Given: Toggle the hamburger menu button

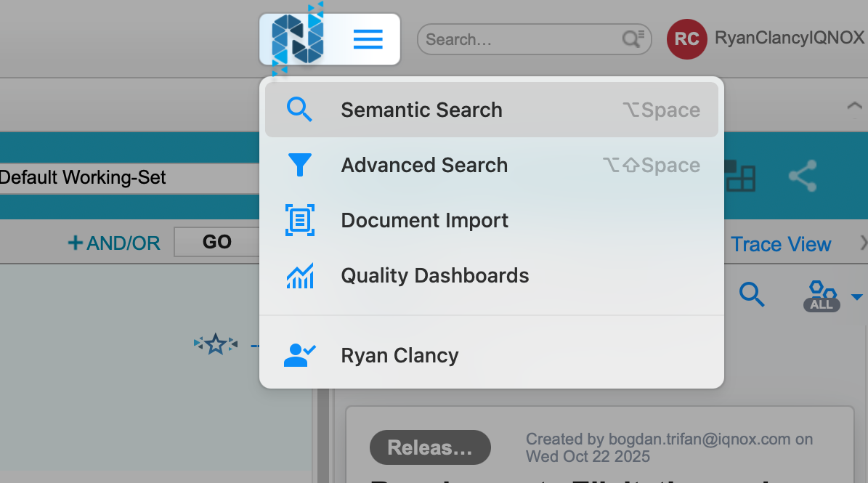Looking at the screenshot, I should (x=368, y=39).
